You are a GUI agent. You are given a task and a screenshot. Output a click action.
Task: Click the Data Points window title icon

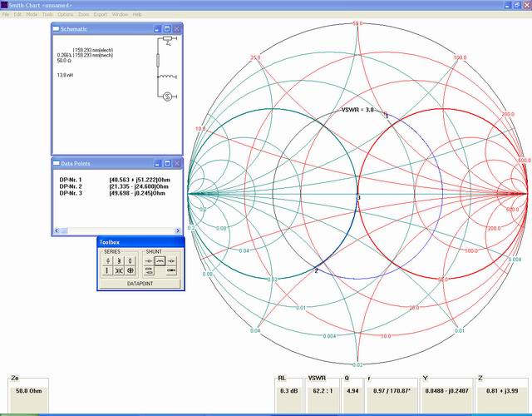pos(57,163)
